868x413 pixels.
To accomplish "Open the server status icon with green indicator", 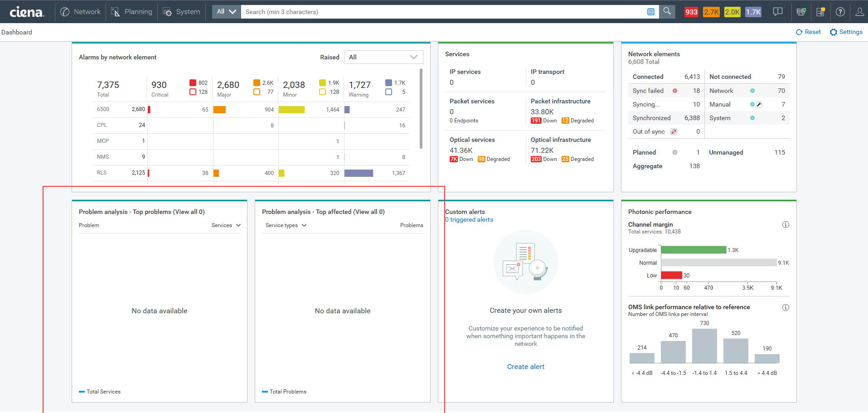I will 801,12.
